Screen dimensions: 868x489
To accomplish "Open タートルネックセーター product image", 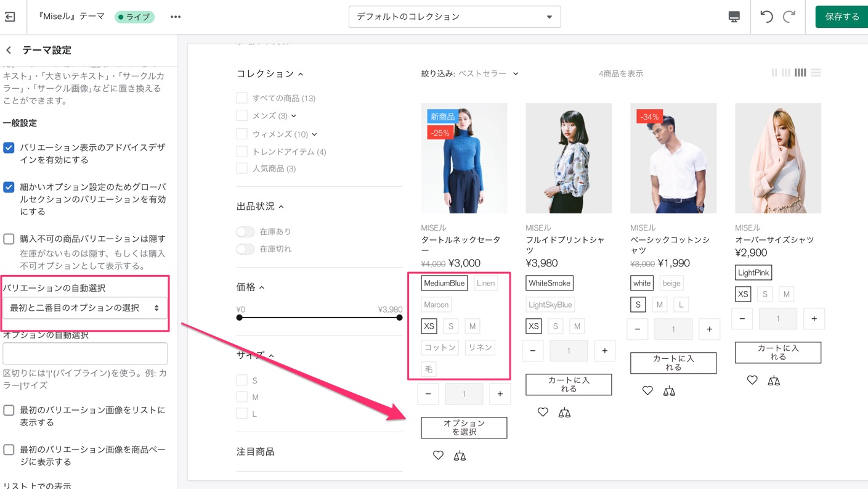I will (464, 158).
